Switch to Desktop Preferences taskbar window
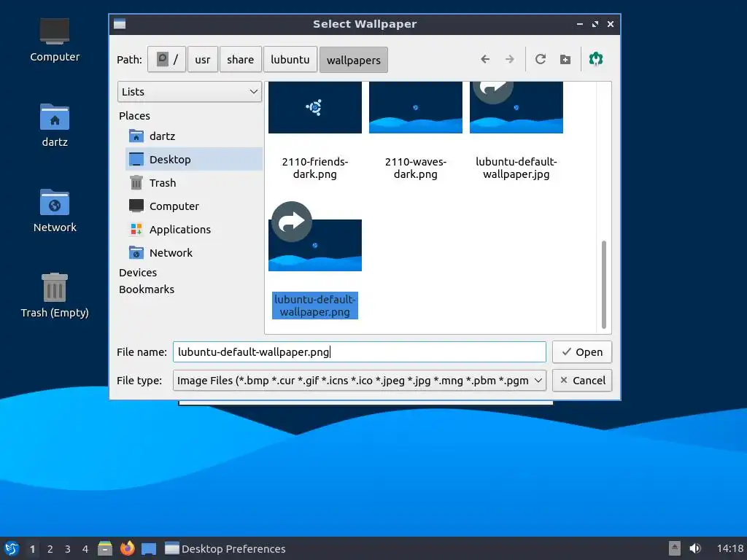 pos(225,548)
